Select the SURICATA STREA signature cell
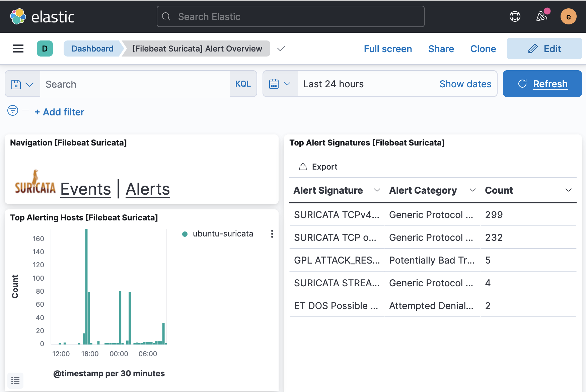The height and width of the screenshot is (392, 586). coord(337,283)
